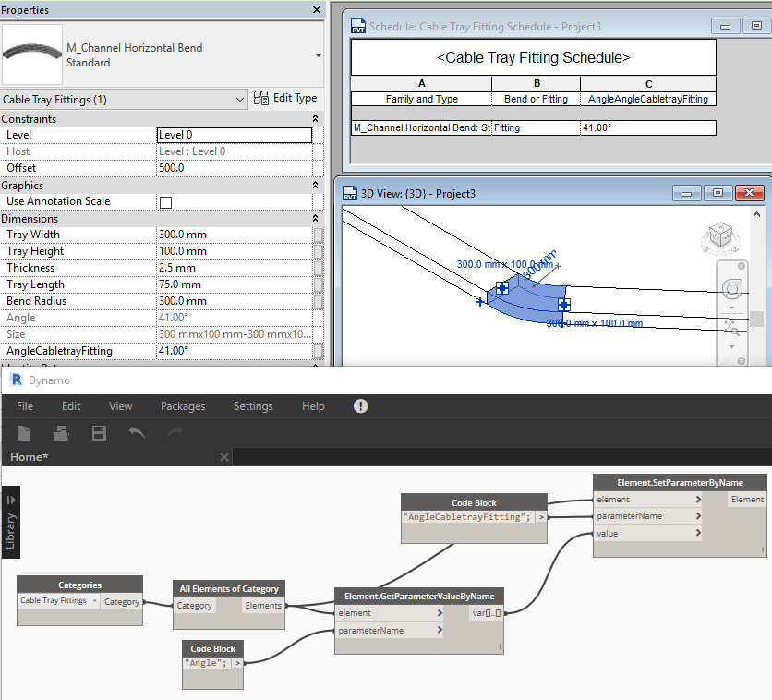772x700 pixels.
Task: Click the Dynamo R logo icon
Action: (17, 380)
